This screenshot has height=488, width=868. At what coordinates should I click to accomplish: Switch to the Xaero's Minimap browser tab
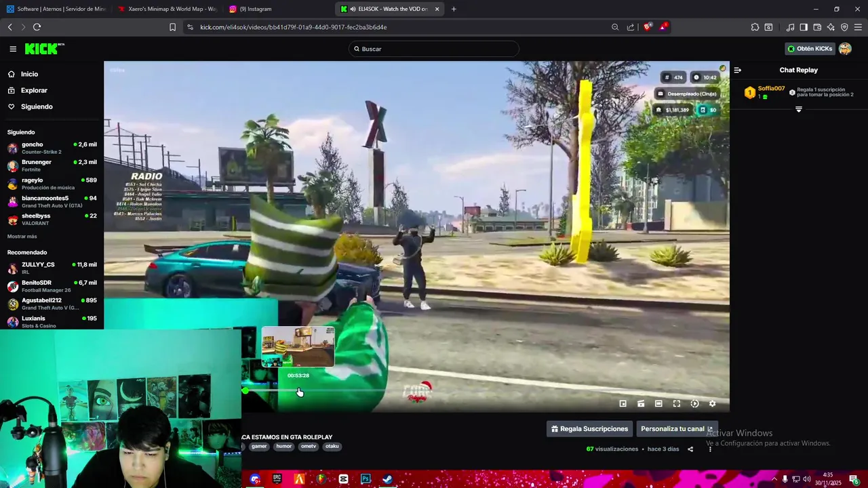167,9
